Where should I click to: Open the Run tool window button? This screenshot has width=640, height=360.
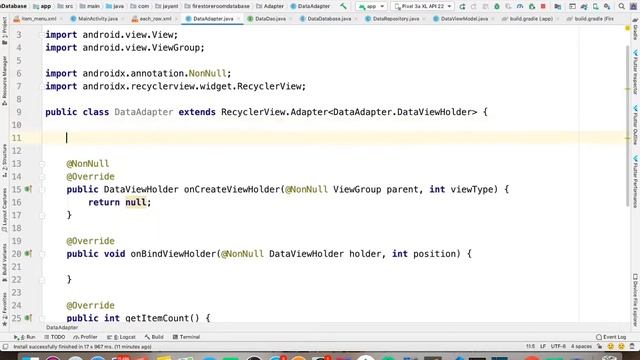click(x=25, y=337)
